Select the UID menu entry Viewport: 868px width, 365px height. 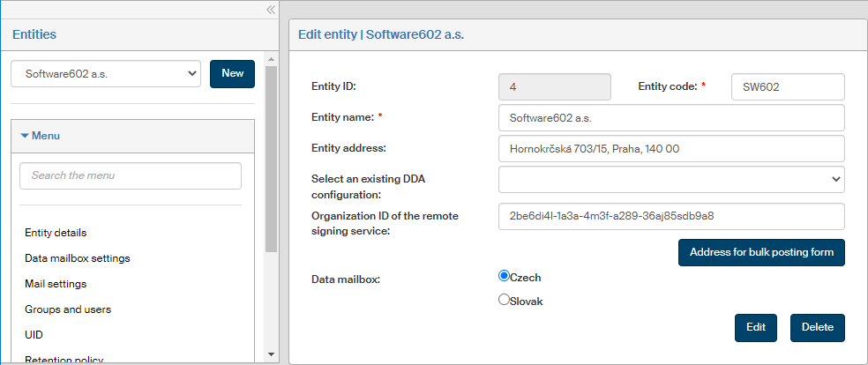pos(34,335)
